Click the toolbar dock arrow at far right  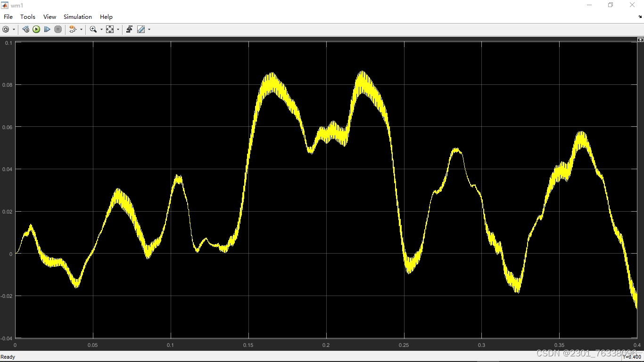pyautogui.click(x=640, y=17)
